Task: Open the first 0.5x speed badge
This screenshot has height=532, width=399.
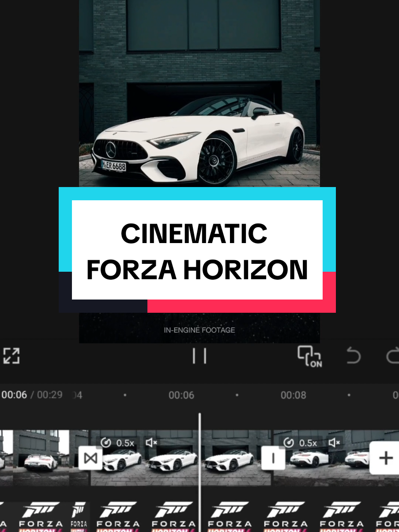Action: [118, 442]
